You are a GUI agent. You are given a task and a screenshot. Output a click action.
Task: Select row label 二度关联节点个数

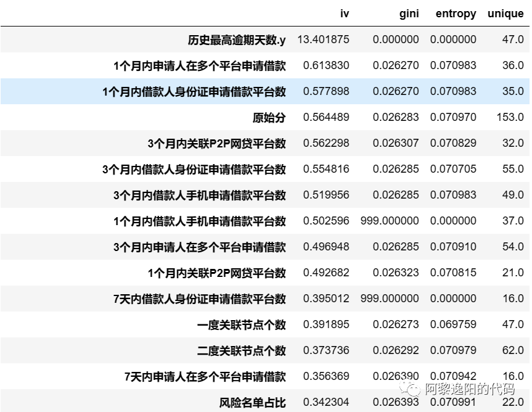(x=241, y=351)
